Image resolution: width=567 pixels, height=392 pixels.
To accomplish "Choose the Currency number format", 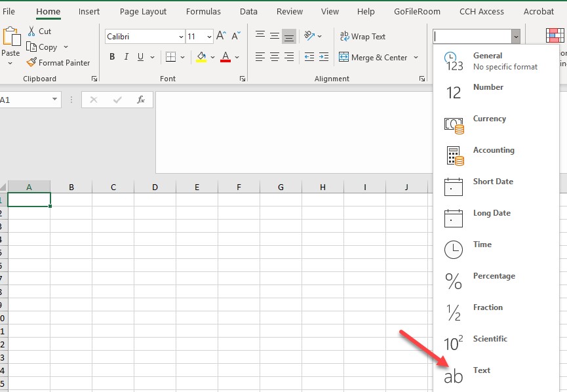I will click(x=489, y=119).
